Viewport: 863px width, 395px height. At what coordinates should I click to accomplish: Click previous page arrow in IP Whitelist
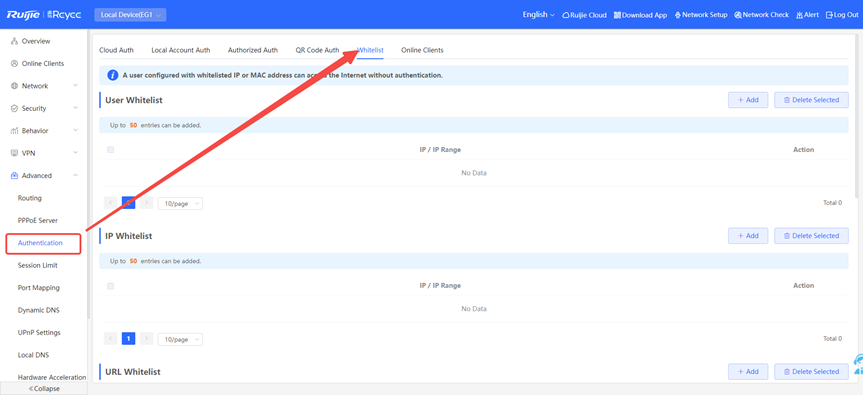111,339
